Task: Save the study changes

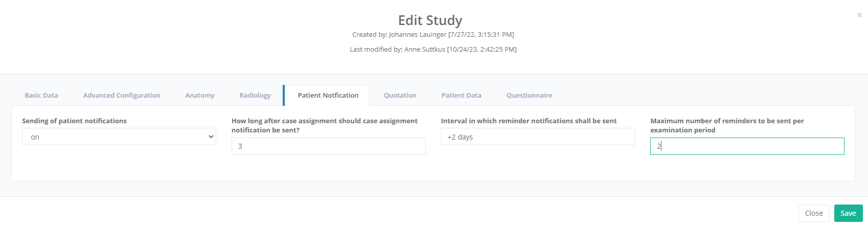Action: [848, 213]
